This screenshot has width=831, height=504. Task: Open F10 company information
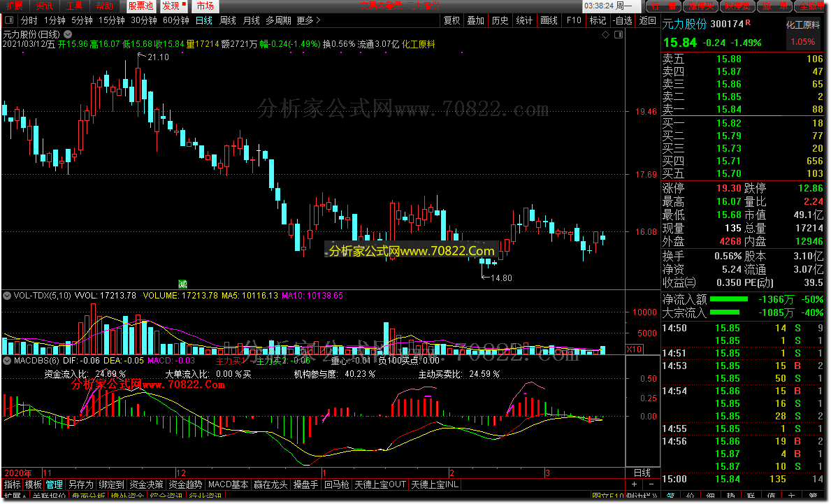pyautogui.click(x=574, y=20)
